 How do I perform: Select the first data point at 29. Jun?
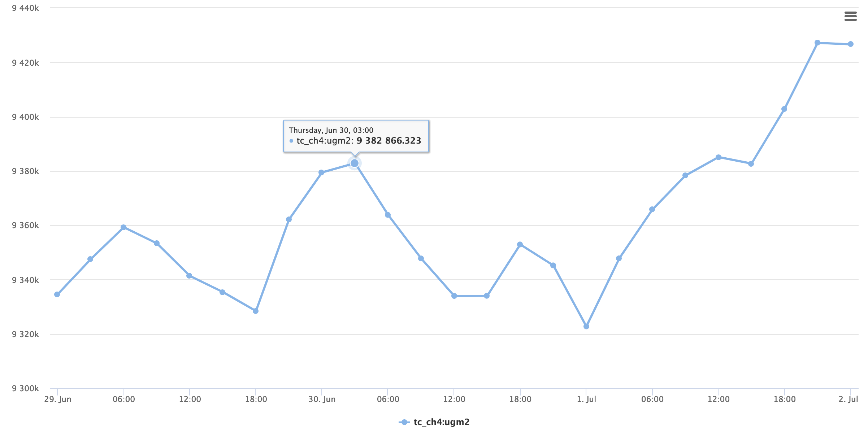coord(57,294)
